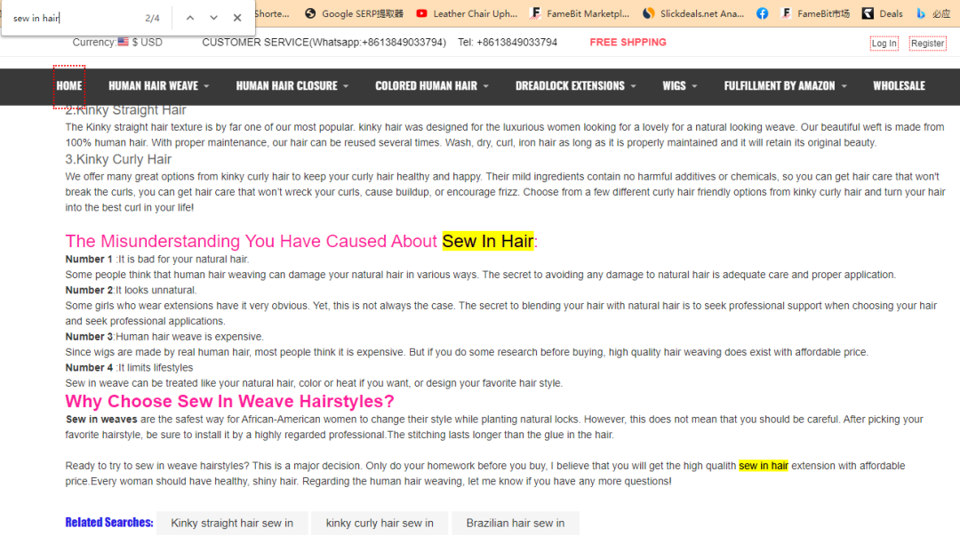Click the Tel: +8613849033794 text
960x560 pixels.
[508, 43]
